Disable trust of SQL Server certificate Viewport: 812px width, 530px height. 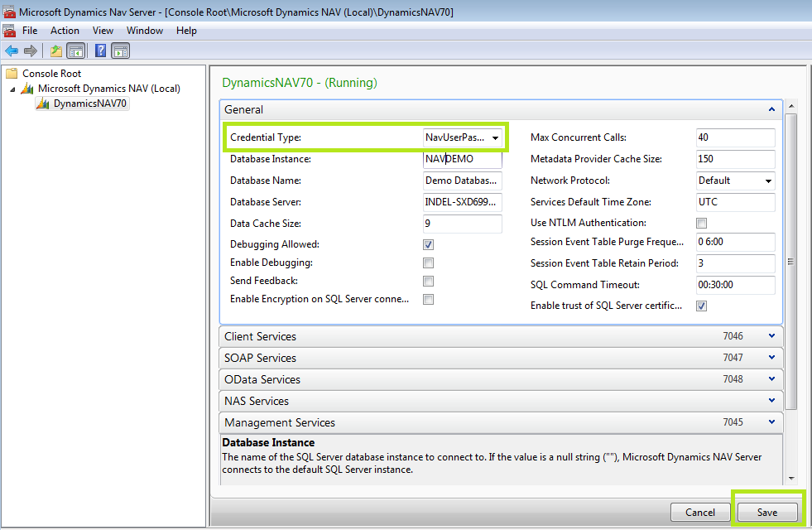pos(701,306)
